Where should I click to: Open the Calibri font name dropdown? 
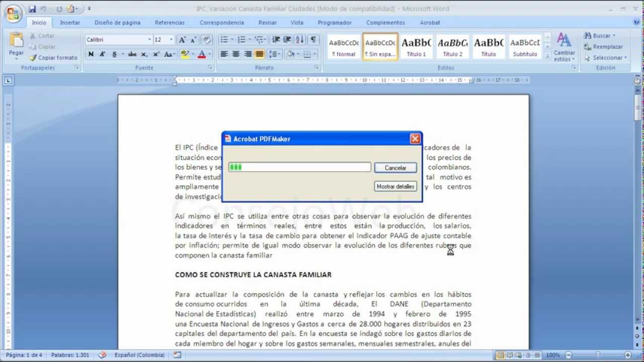[149, 40]
